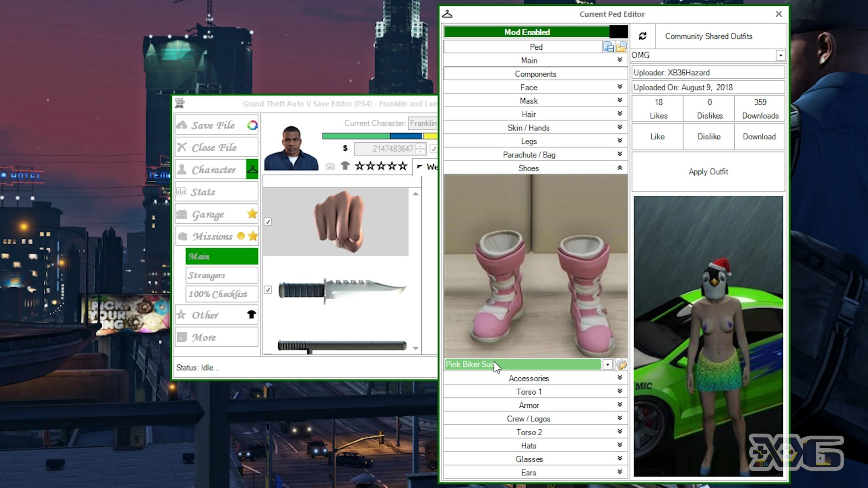The width and height of the screenshot is (868, 488).
Task: Click the Components header button
Action: coord(535,74)
